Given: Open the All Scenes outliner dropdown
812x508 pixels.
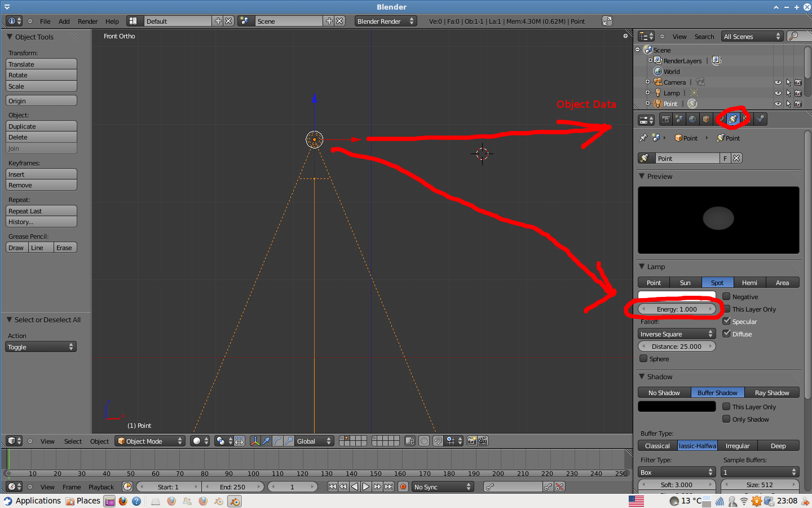Looking at the screenshot, I should pos(752,36).
